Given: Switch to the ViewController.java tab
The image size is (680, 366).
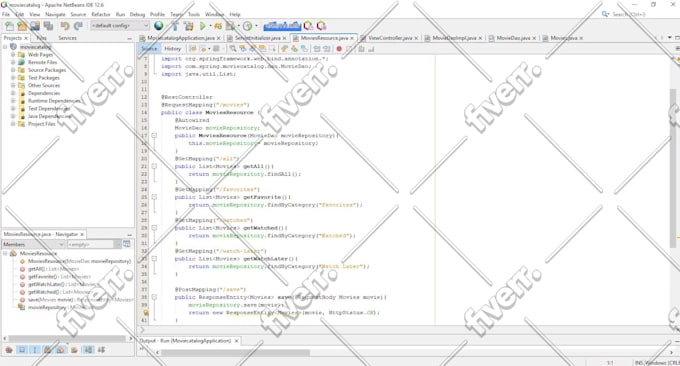Looking at the screenshot, I should (x=390, y=38).
